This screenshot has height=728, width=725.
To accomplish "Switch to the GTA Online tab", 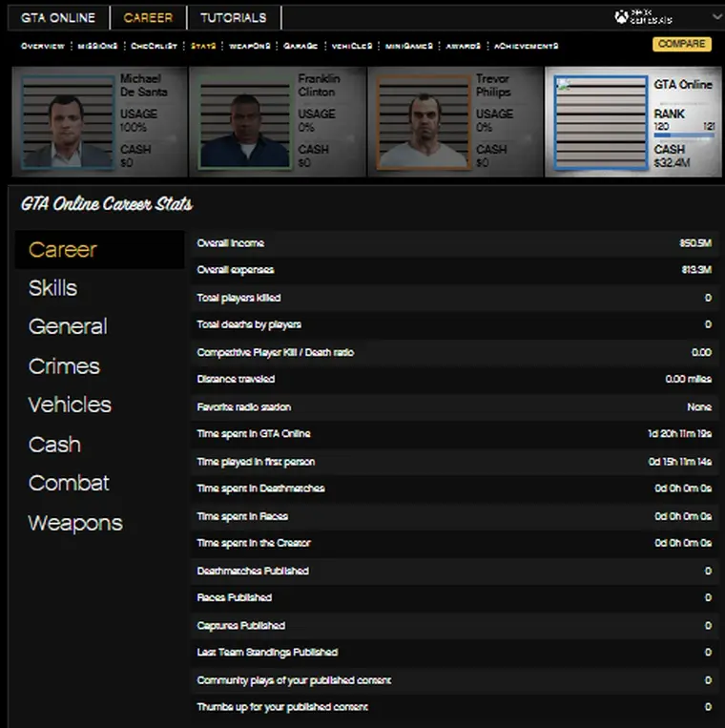I will (59, 17).
